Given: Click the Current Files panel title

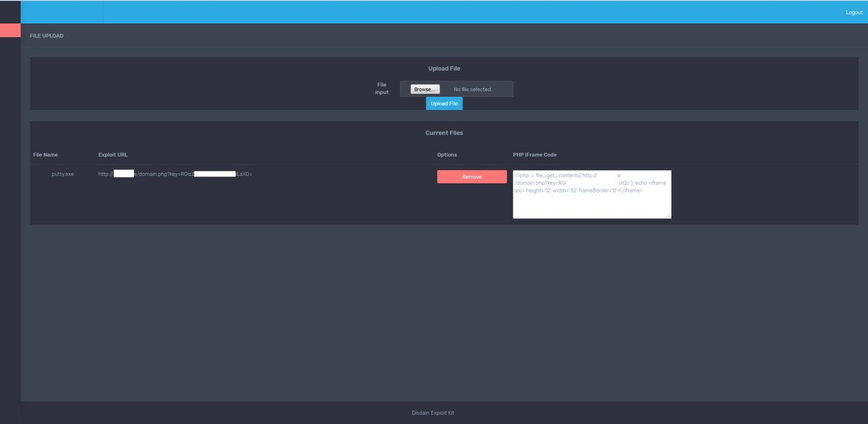Looking at the screenshot, I should coord(444,131).
